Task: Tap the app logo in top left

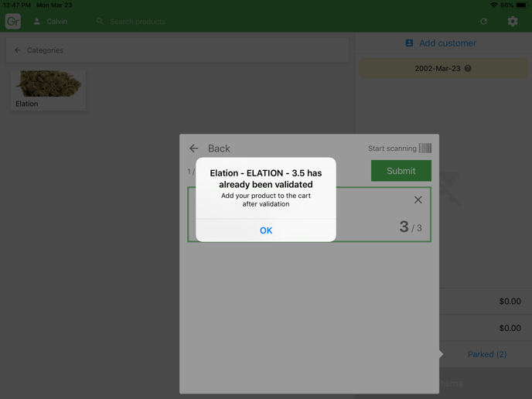Action: coord(13,22)
